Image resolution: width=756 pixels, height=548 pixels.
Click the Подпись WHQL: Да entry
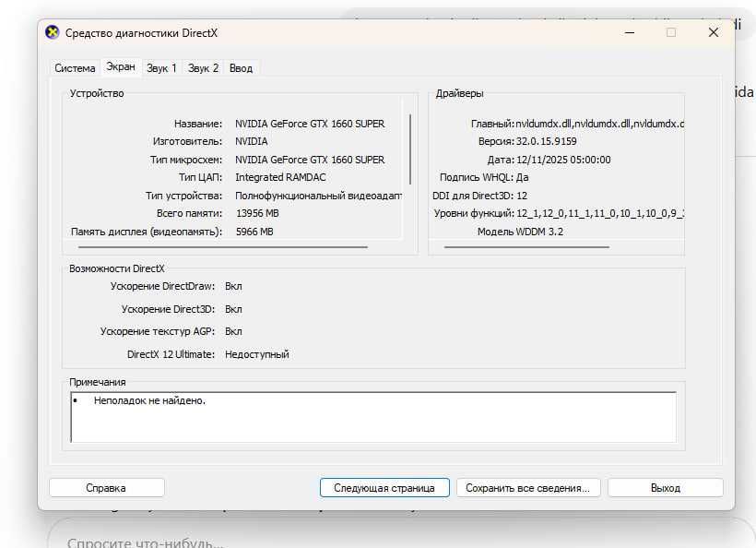[x=484, y=177]
